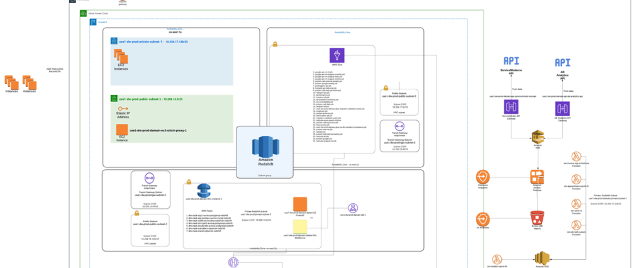Click the us-east-1 region flag icon

pyautogui.click(x=94, y=22)
